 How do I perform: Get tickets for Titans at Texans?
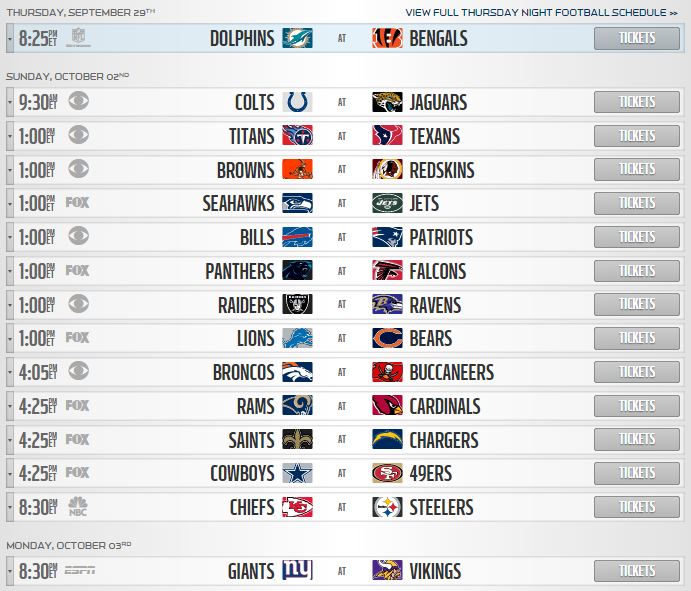point(637,136)
